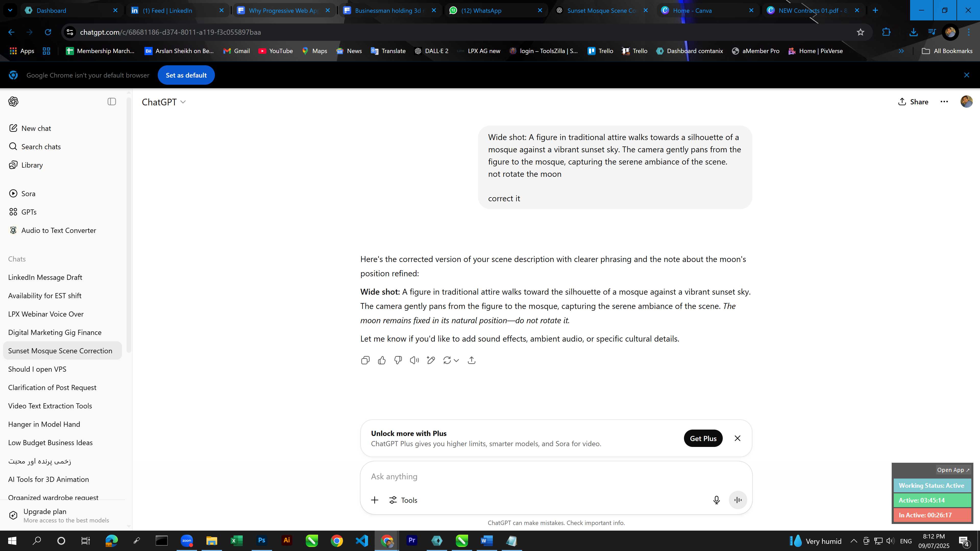This screenshot has width=980, height=551.
Task: Give thumbs down to the response
Action: click(398, 360)
